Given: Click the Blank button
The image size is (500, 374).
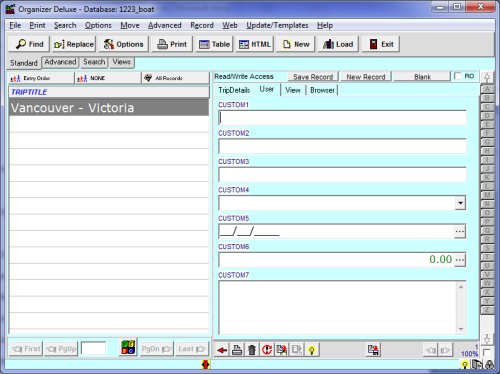Looking at the screenshot, I should point(422,77).
